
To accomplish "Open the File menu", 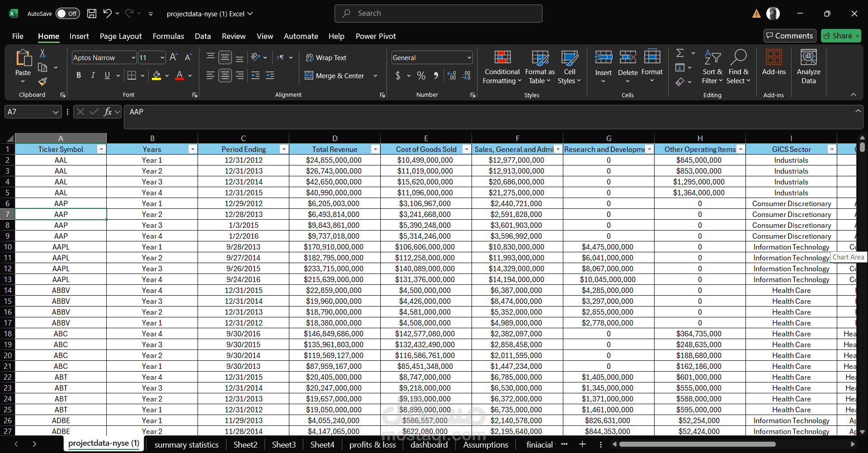I will click(x=18, y=36).
